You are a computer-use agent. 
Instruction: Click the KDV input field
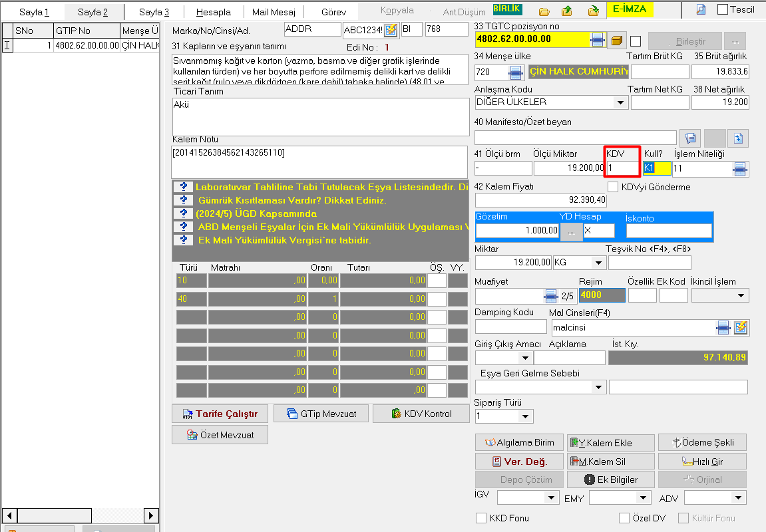coord(622,168)
